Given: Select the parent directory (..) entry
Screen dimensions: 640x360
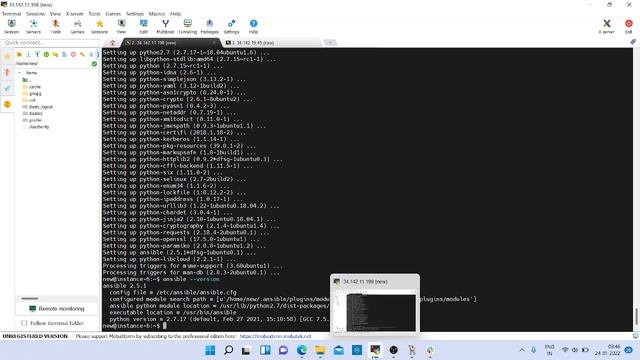Looking at the screenshot, I should [26, 80].
